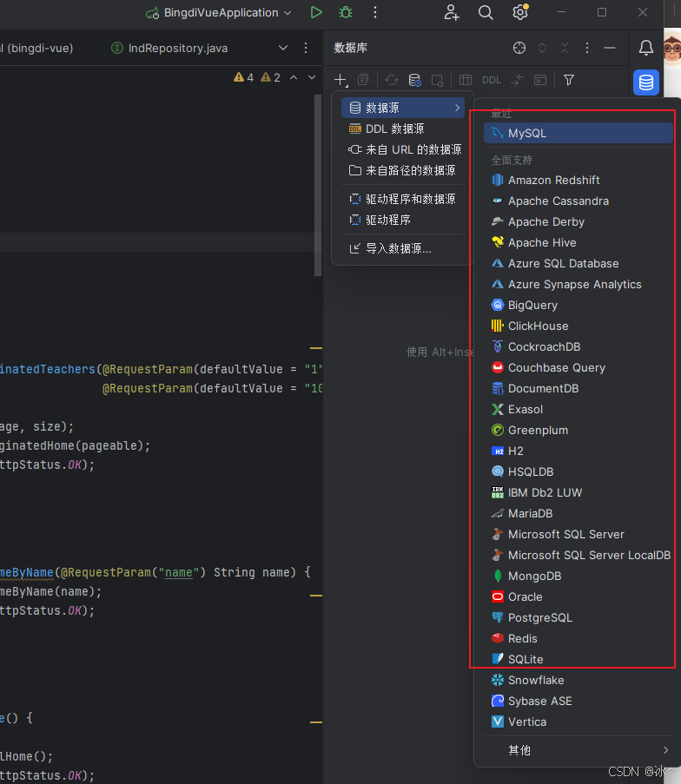Click expand-all arrows in database panel
Image resolution: width=681 pixels, height=784 pixels.
coord(542,48)
